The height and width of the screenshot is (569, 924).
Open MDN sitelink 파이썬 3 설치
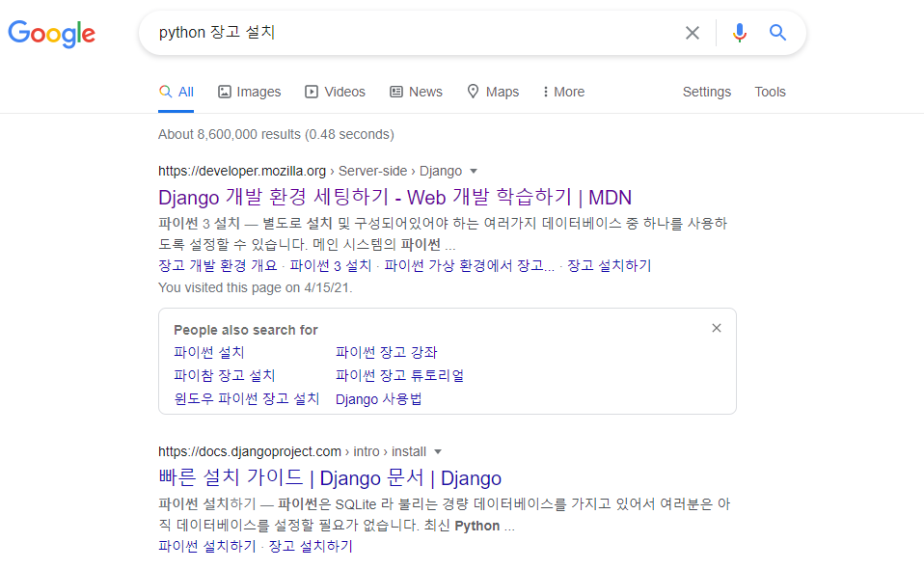coord(331,265)
